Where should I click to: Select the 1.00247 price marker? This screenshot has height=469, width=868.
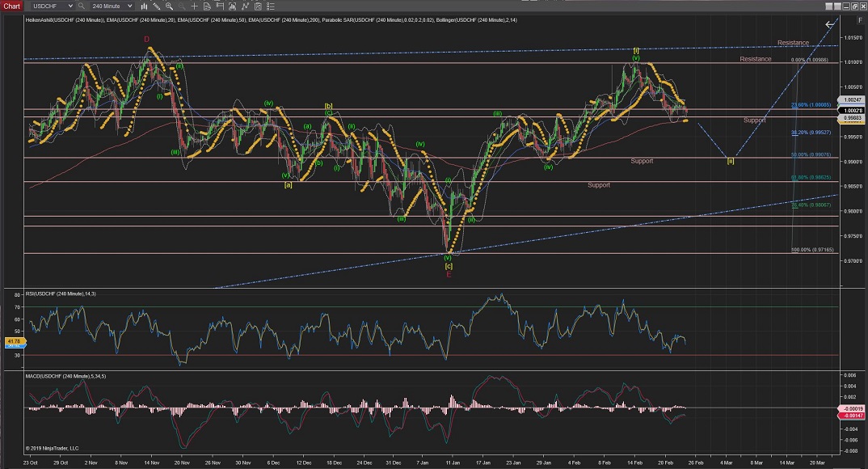(x=851, y=99)
